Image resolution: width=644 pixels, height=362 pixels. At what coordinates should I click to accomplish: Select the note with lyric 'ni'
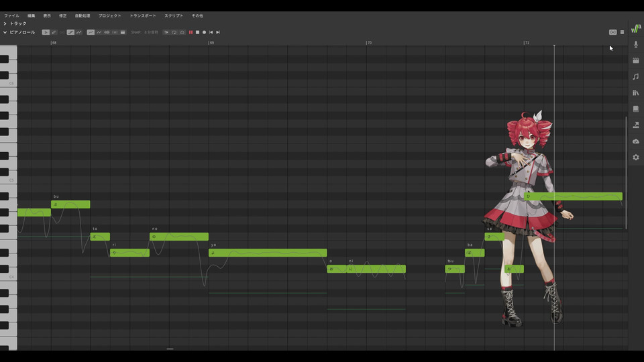tap(376, 269)
